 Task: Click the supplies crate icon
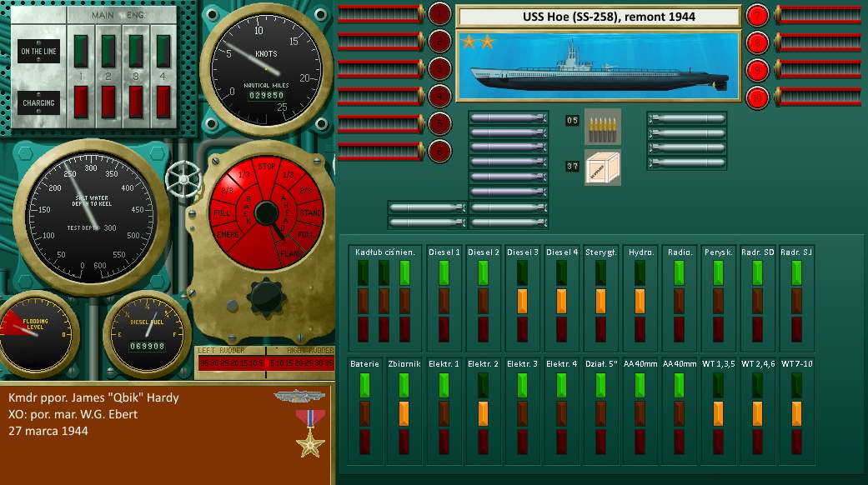pos(601,167)
